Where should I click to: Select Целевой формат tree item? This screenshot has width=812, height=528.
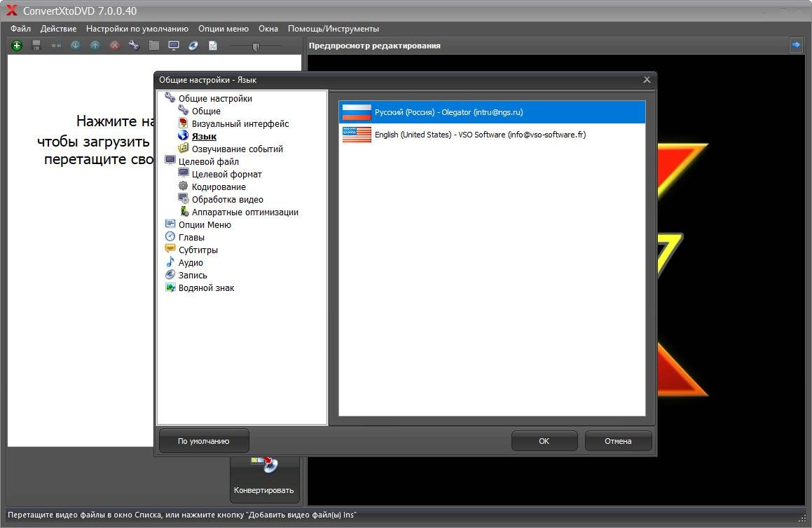pos(227,174)
